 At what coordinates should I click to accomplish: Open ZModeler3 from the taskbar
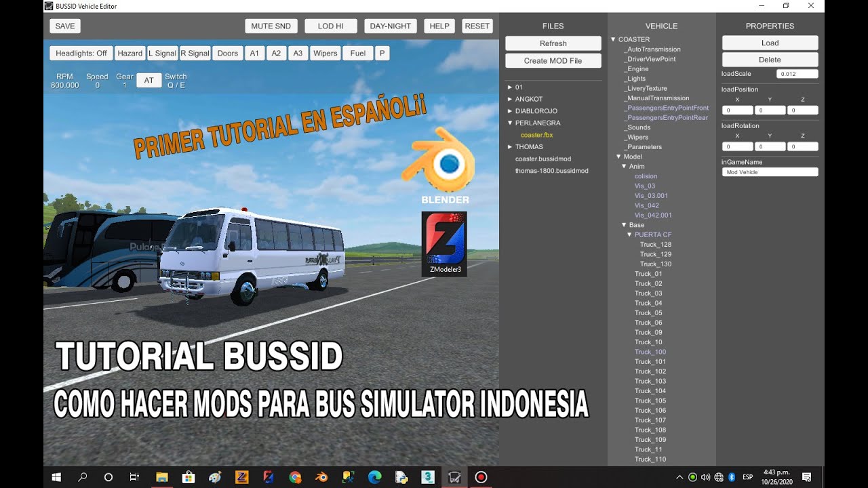(x=268, y=477)
